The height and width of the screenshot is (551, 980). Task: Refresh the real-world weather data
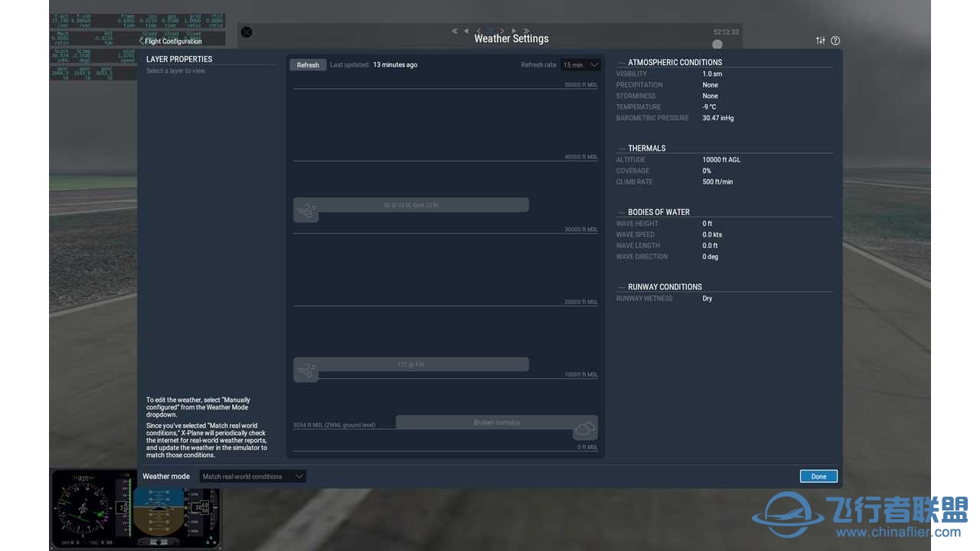[x=308, y=65]
